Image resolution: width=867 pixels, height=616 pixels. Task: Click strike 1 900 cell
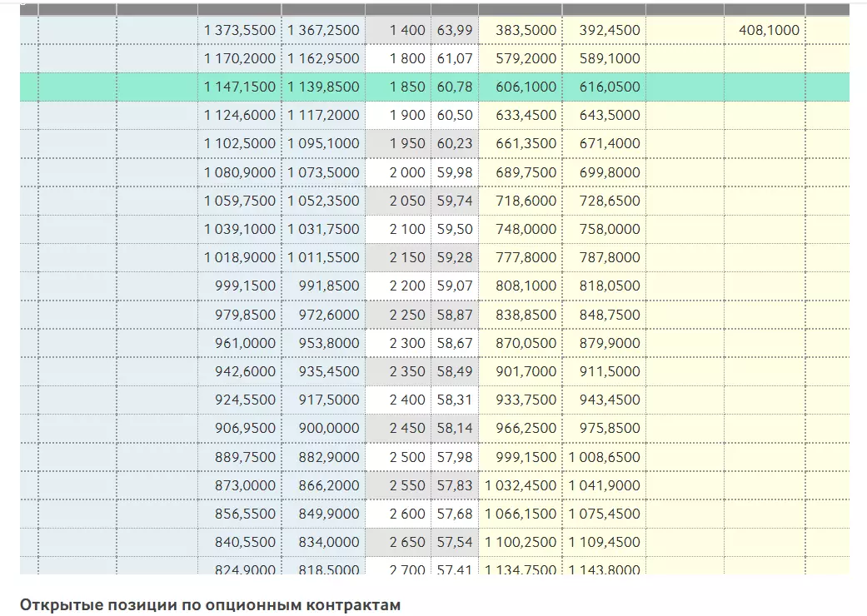[398, 116]
